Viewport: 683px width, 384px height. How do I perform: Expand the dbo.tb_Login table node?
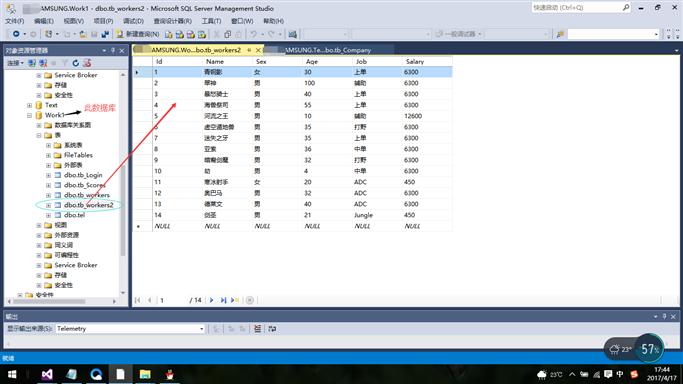tap(48, 175)
